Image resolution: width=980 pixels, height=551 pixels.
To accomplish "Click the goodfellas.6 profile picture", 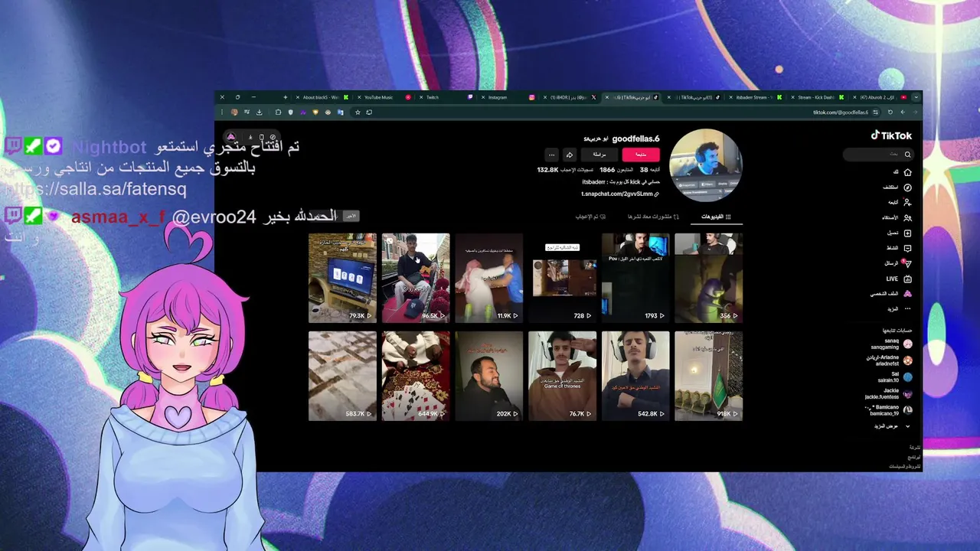I will (705, 165).
